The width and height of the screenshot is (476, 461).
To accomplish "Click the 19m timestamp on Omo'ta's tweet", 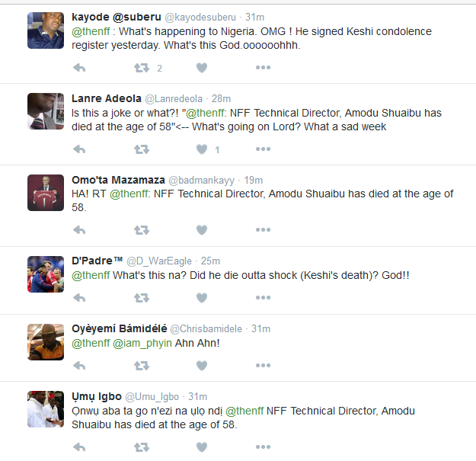I will [254, 180].
